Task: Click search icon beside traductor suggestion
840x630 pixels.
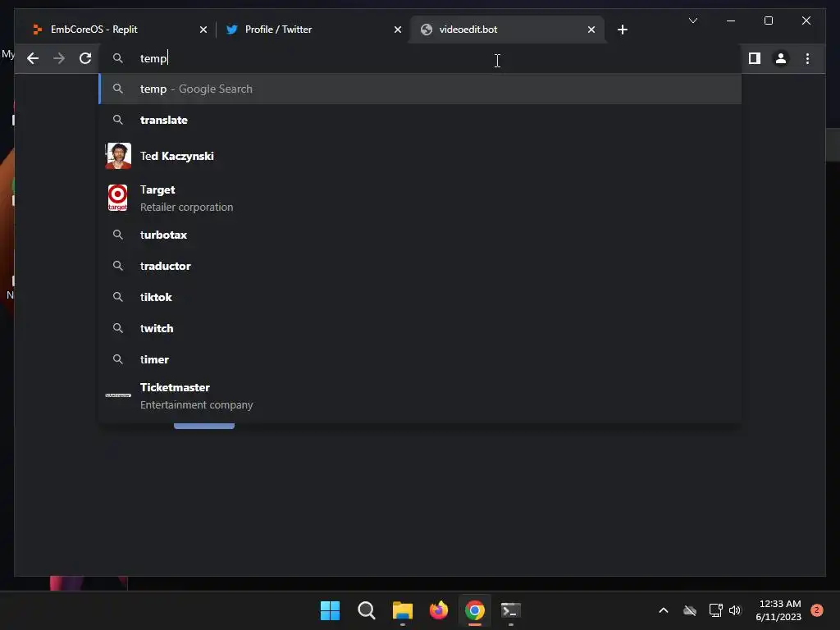Action: [118, 266]
